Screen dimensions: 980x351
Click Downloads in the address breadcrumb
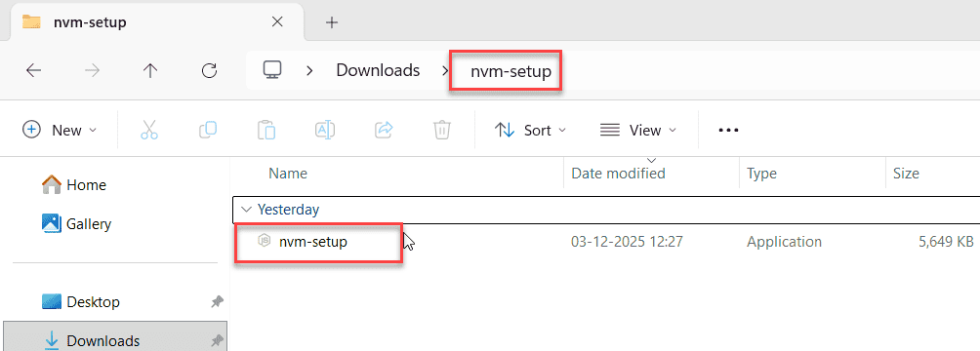(x=378, y=70)
